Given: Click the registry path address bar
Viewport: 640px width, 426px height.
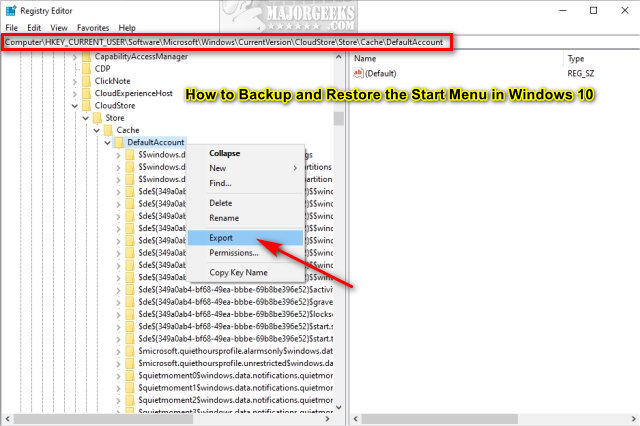Looking at the screenshot, I should (x=227, y=42).
